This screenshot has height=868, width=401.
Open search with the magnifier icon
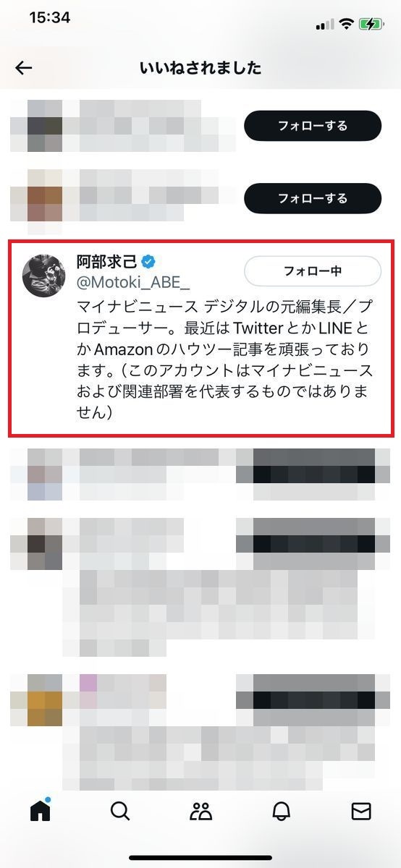(120, 812)
